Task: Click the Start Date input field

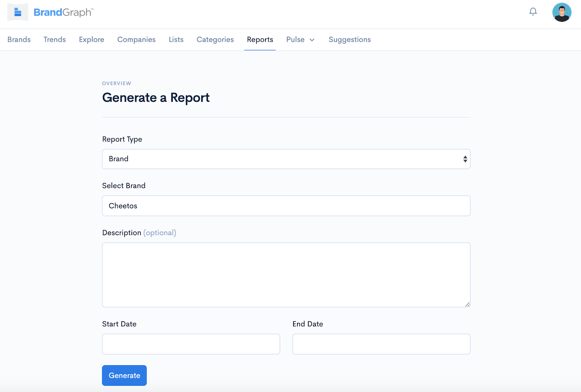Action: [191, 344]
